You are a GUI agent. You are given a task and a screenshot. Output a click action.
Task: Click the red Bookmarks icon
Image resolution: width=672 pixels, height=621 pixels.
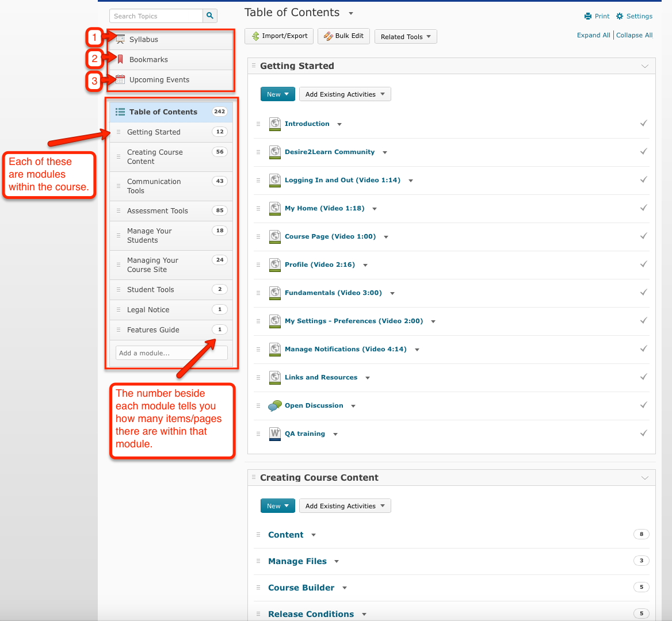121,60
